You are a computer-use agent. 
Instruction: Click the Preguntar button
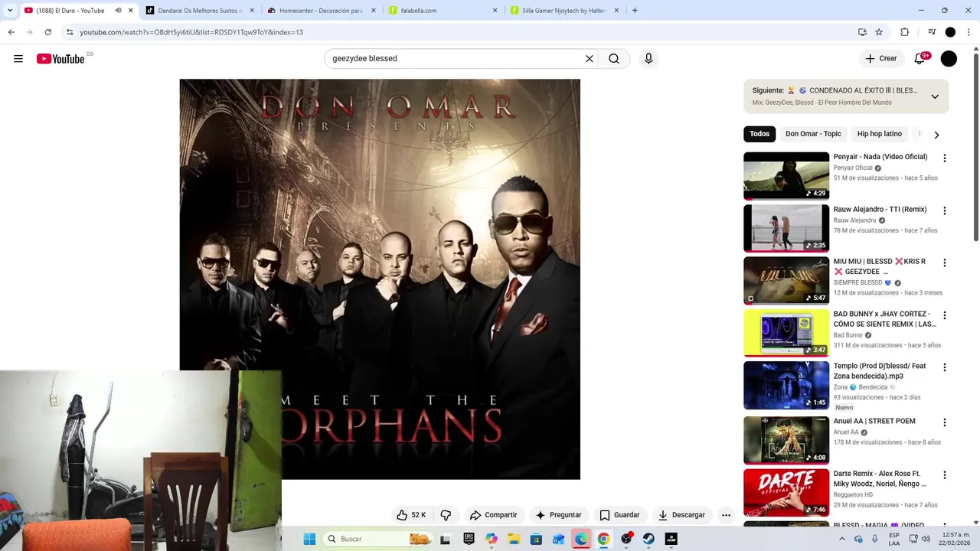(x=558, y=515)
